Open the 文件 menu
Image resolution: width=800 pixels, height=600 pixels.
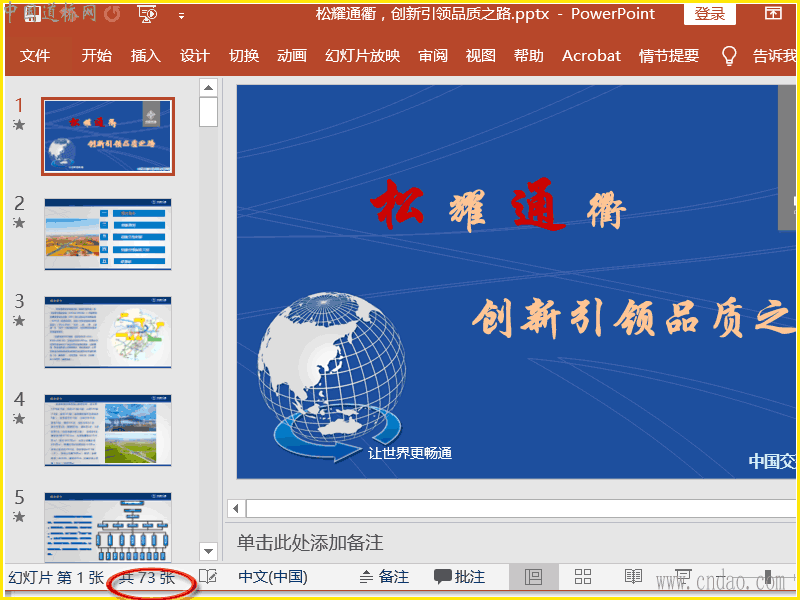point(35,56)
